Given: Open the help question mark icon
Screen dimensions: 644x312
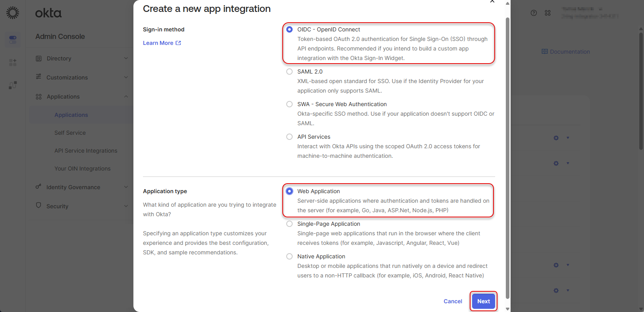Looking at the screenshot, I should 534,13.
